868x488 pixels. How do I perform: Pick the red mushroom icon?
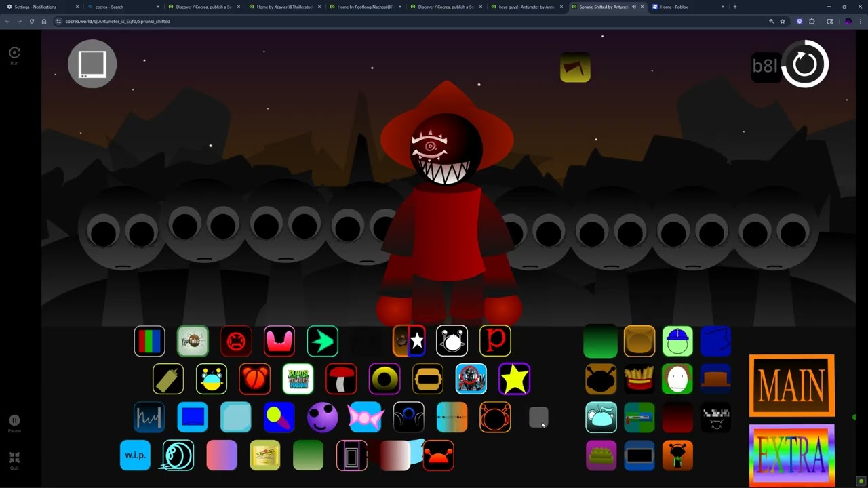tap(341, 379)
